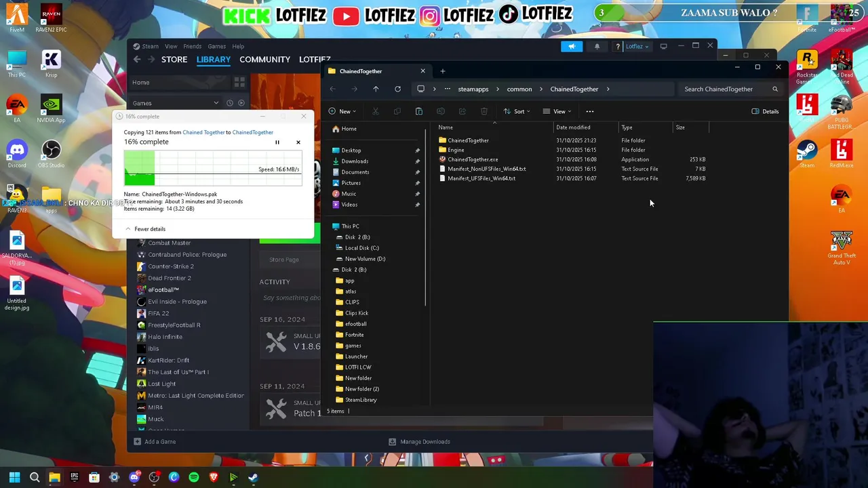Open the Steam LIBRARY tab
This screenshot has height=488, width=868.
click(x=214, y=60)
